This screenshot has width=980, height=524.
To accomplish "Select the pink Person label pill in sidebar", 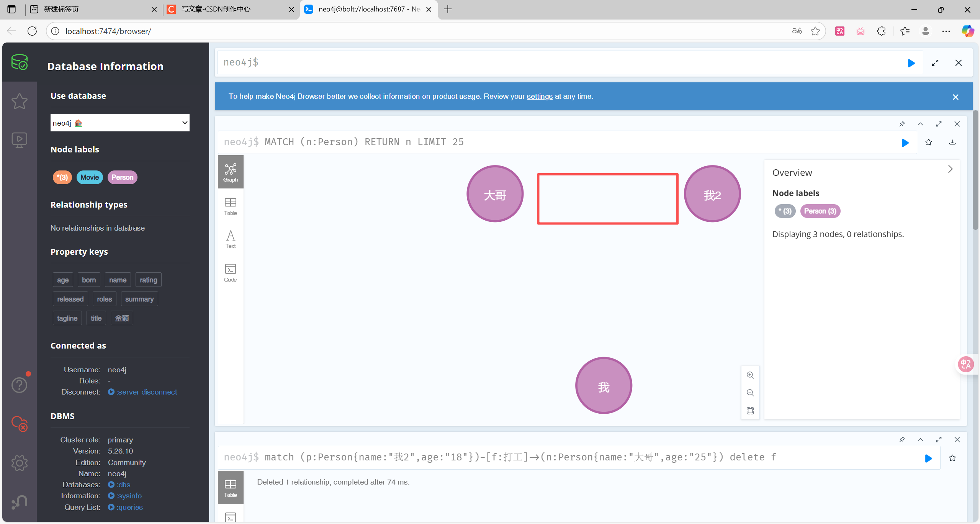I will tap(122, 177).
